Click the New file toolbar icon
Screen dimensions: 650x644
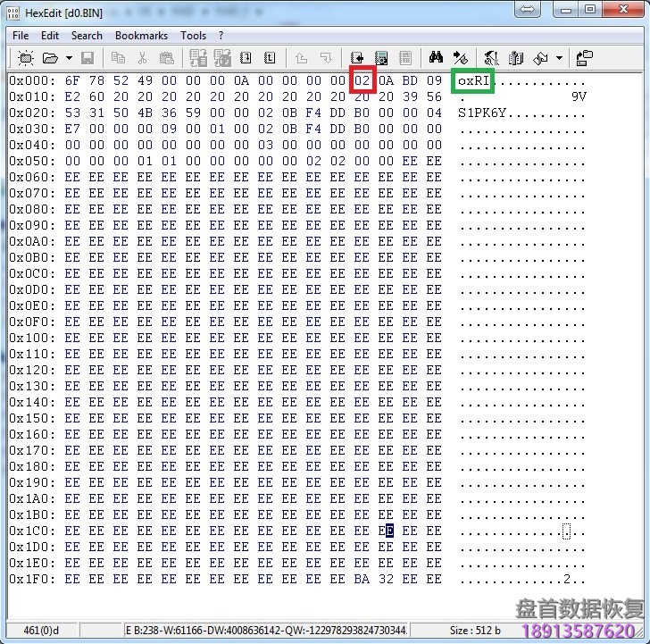pyautogui.click(x=25, y=58)
